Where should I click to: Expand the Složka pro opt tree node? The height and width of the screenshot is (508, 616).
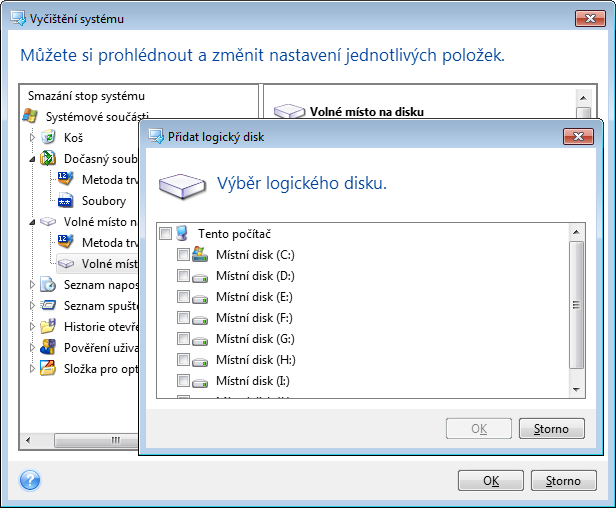pyautogui.click(x=32, y=369)
